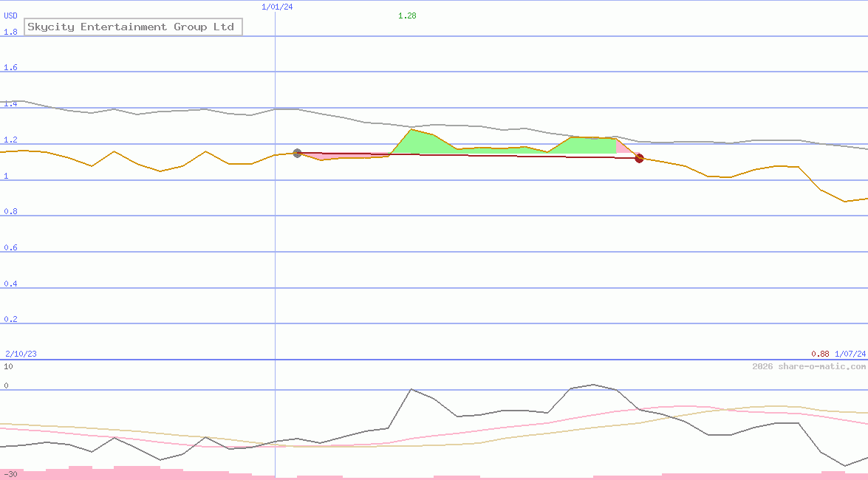Click the 1.6 price axis label
The height and width of the screenshot is (480, 868).
(x=10, y=67)
